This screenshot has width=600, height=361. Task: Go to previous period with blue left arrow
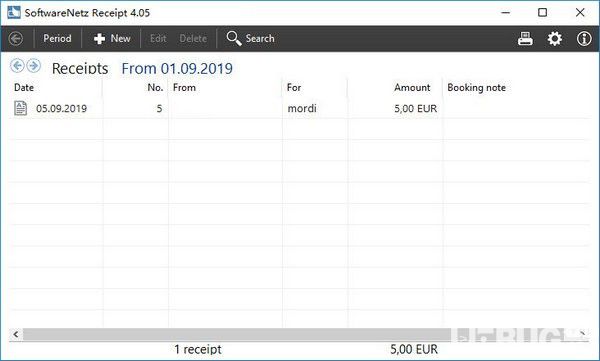17,66
